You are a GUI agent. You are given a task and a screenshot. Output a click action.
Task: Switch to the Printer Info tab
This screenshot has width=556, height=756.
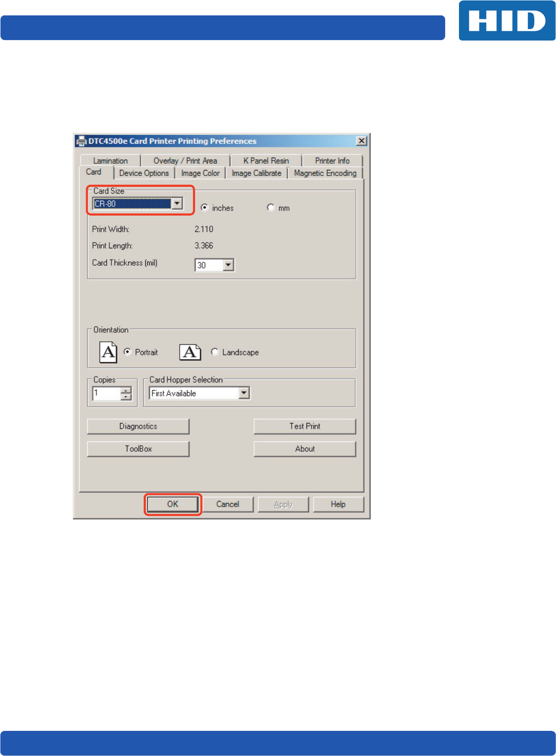(332, 161)
